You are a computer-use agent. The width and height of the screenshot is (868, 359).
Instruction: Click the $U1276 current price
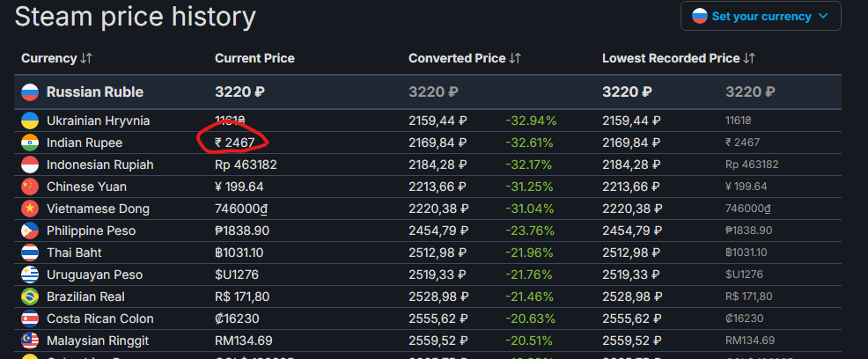point(237,275)
